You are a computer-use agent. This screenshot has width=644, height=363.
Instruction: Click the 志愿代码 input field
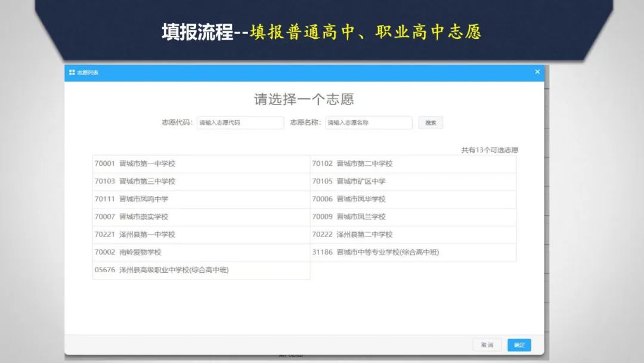[240, 122]
